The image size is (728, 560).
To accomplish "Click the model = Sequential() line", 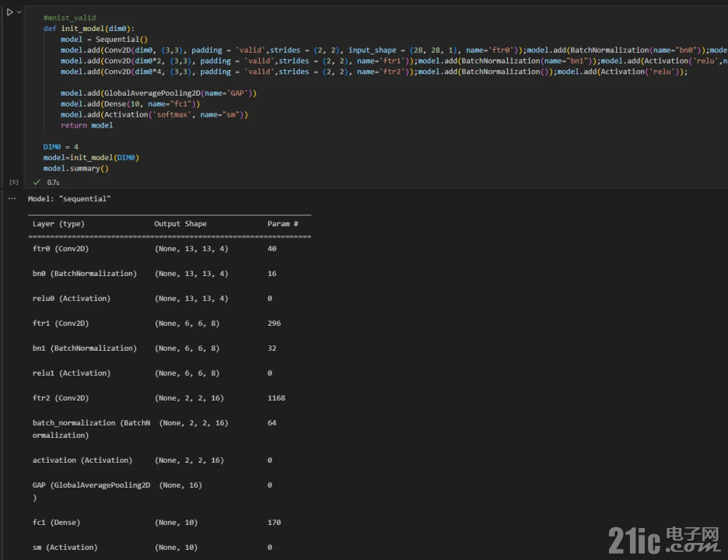I will click(x=104, y=40).
